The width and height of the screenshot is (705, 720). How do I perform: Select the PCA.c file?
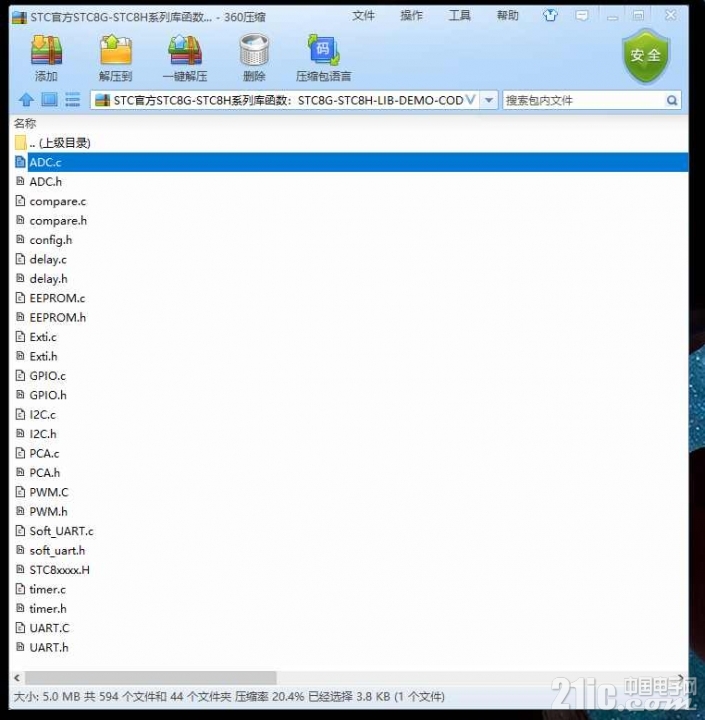349,453
